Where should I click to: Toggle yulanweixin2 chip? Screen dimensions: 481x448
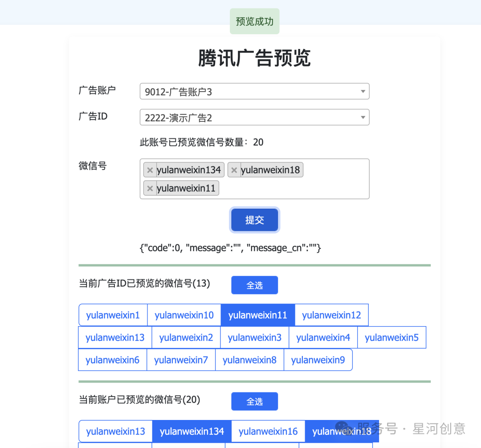tap(186, 337)
